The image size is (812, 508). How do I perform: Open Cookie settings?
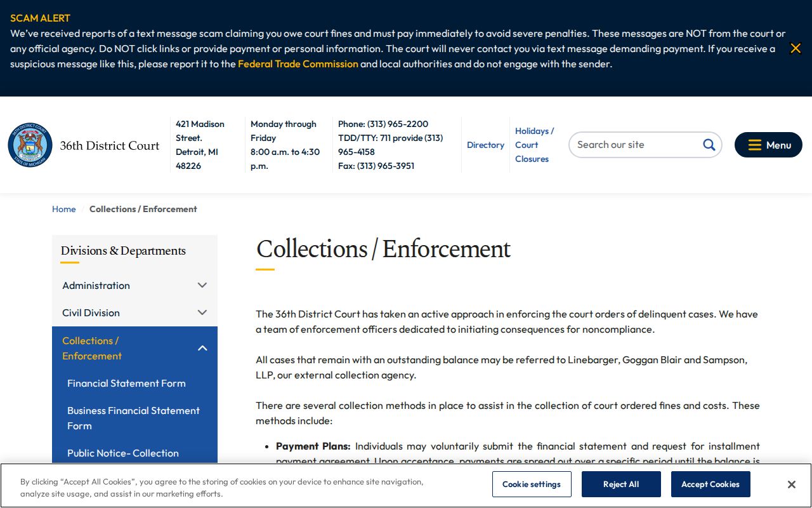point(532,485)
